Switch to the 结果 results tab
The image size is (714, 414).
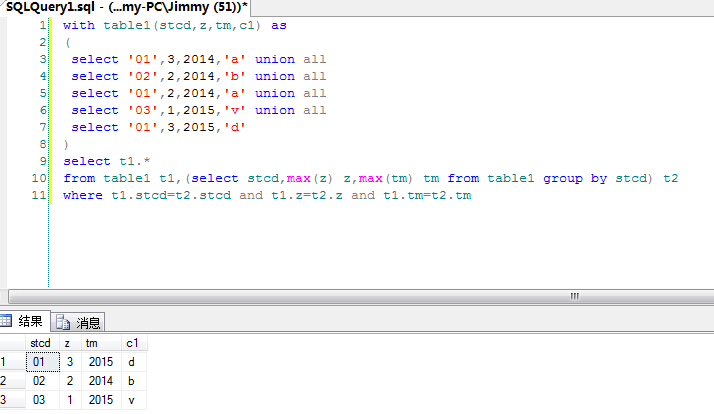(x=25, y=322)
